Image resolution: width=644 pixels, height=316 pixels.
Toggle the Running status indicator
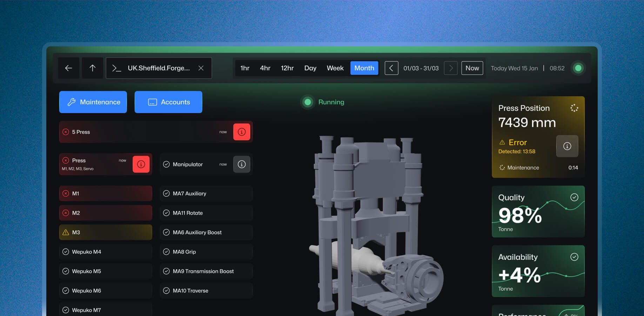tap(308, 102)
